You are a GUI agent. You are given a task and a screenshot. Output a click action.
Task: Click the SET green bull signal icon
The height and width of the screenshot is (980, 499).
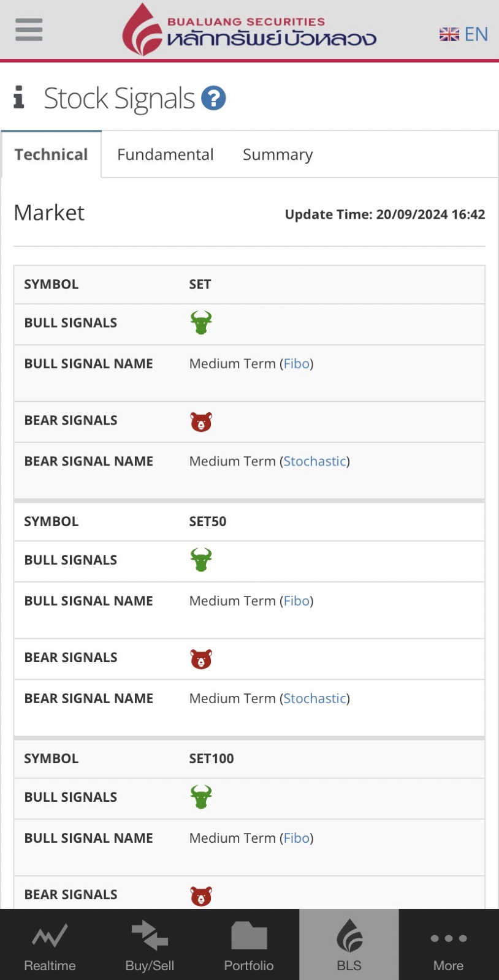click(x=200, y=323)
